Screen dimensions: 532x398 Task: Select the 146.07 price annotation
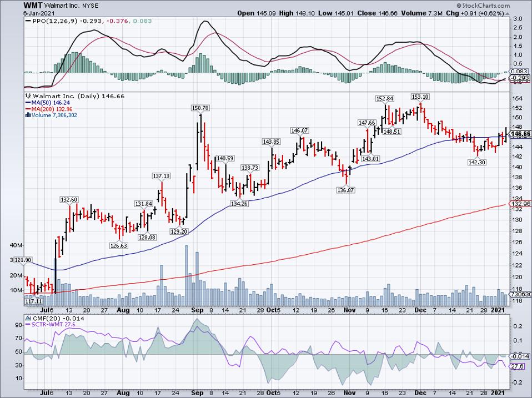(299, 130)
